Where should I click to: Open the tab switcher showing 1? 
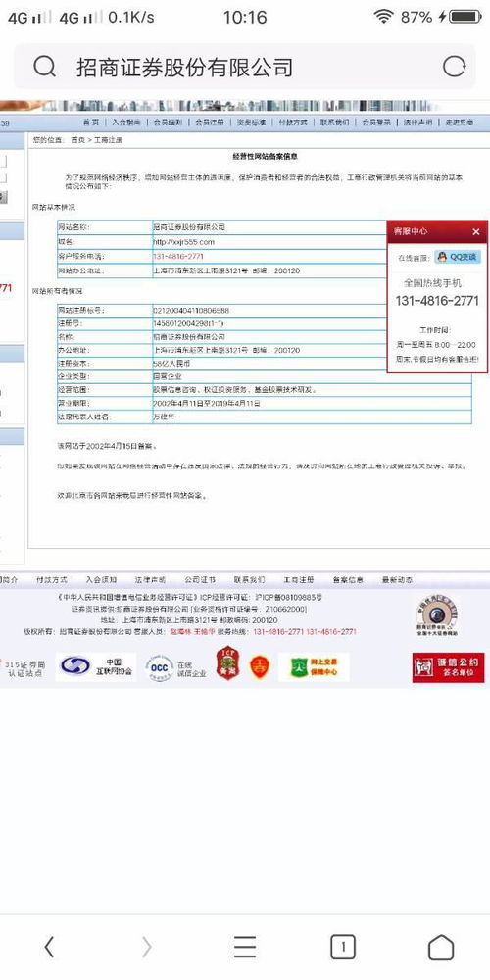342,947
